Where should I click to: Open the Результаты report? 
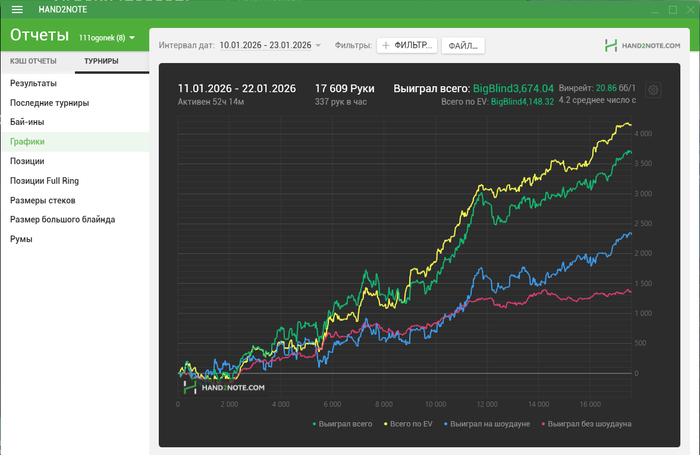pos(75,83)
